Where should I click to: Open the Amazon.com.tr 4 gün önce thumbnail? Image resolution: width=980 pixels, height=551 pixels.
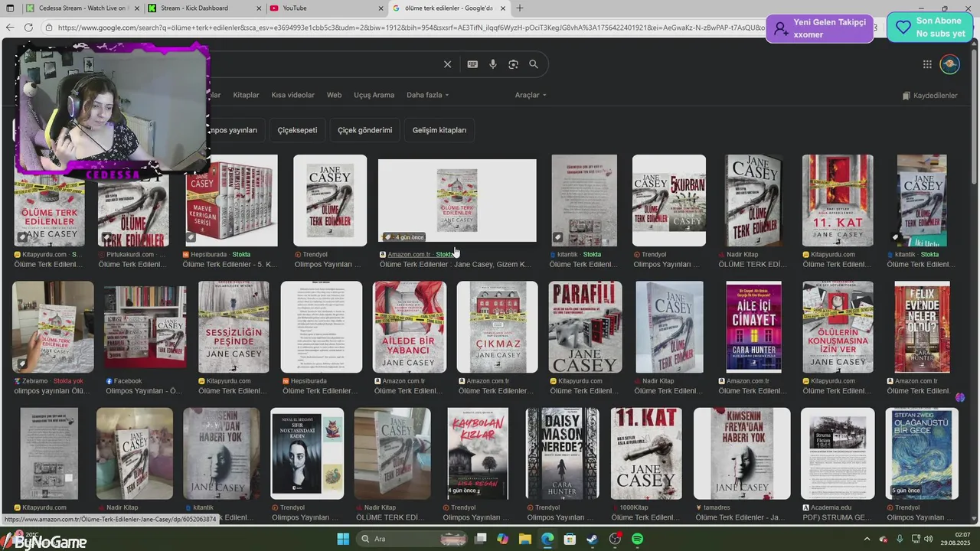tap(457, 201)
